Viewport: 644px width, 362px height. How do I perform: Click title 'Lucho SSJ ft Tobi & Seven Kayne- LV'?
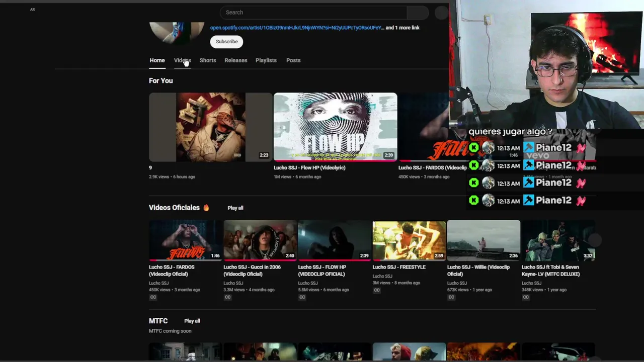[550, 270]
